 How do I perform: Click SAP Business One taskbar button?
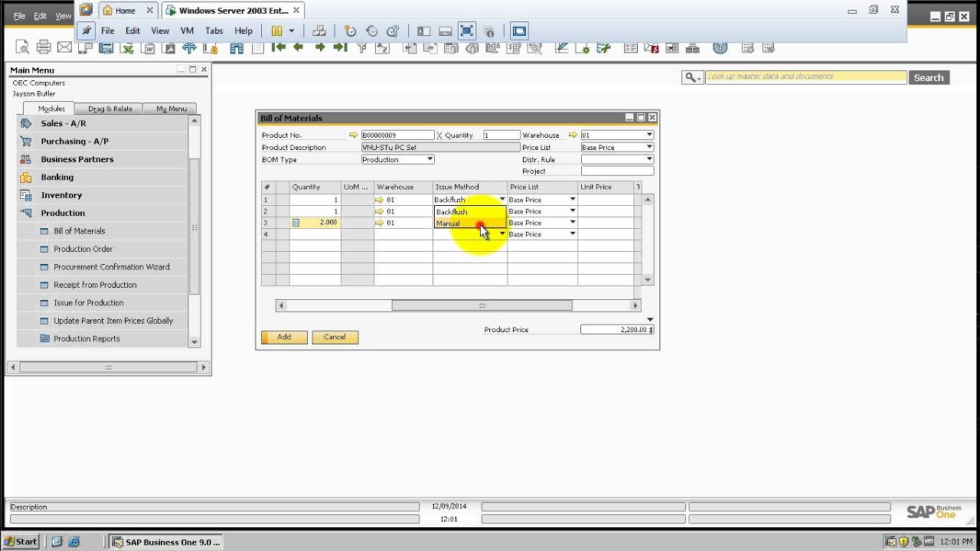(x=165, y=542)
